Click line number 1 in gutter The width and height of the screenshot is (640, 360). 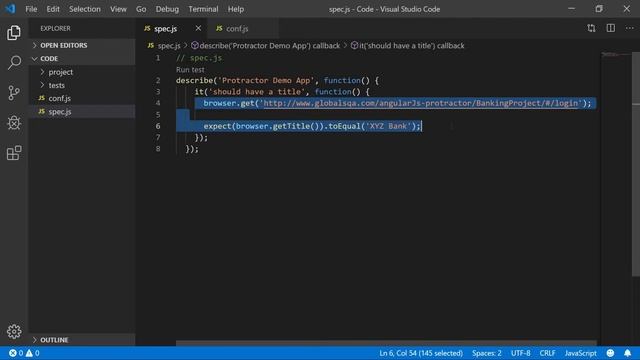point(158,58)
